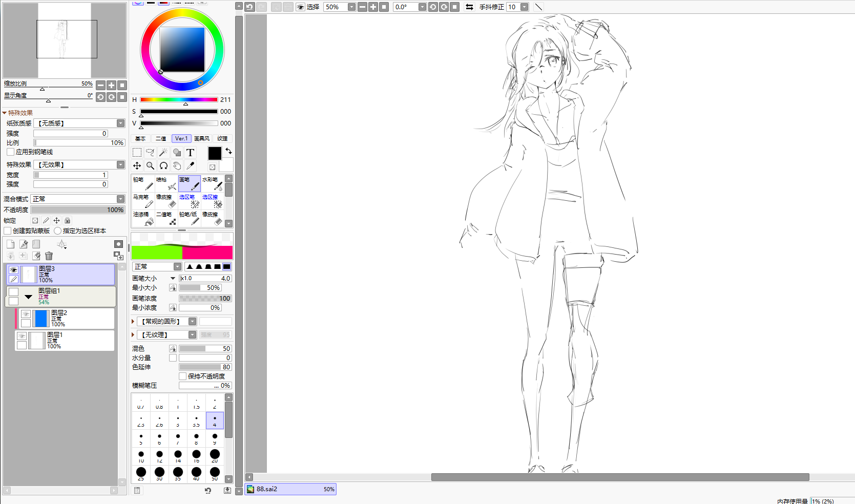Delete the selected layer with trash icon
Viewport: 855px width, 504px height.
(x=49, y=256)
